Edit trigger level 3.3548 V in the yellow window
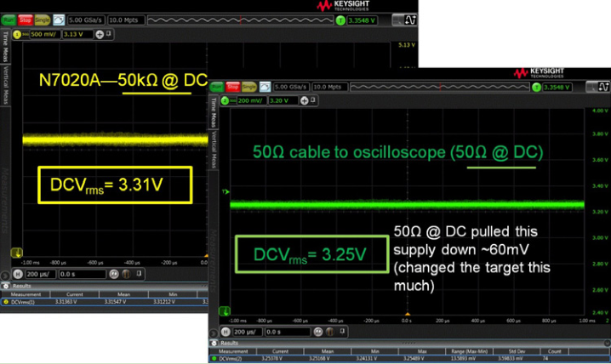The image size is (611, 364). click(362, 20)
